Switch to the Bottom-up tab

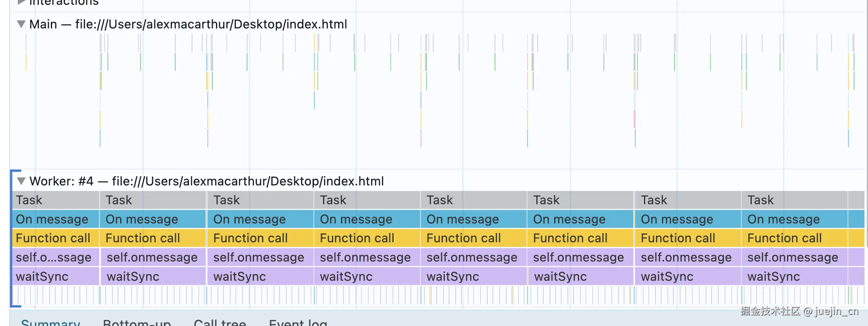click(137, 322)
